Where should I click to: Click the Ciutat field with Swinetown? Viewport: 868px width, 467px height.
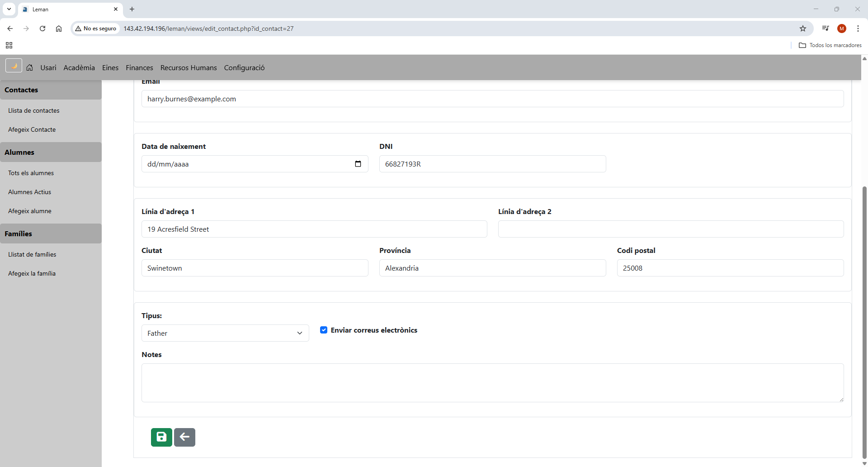tap(255, 268)
